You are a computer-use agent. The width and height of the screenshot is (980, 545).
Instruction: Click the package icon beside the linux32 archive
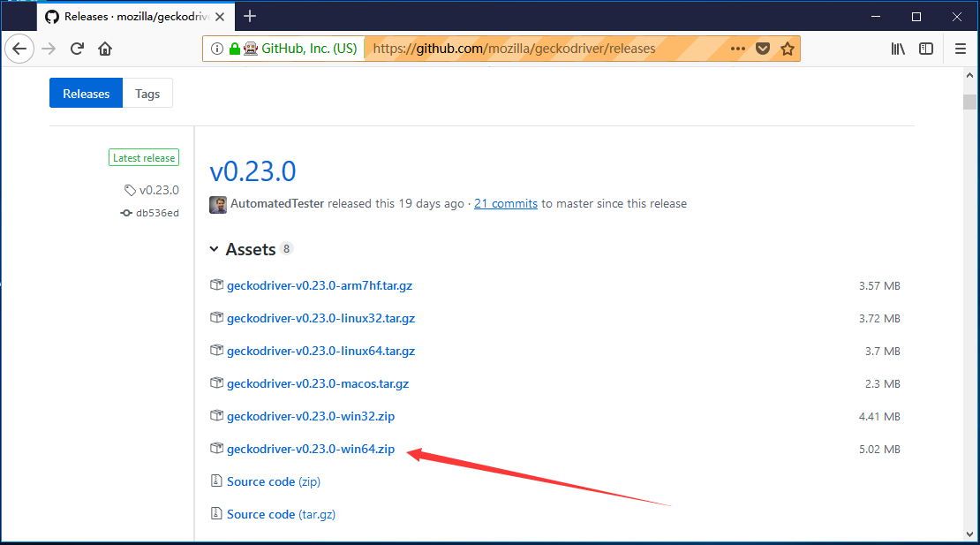[216, 317]
